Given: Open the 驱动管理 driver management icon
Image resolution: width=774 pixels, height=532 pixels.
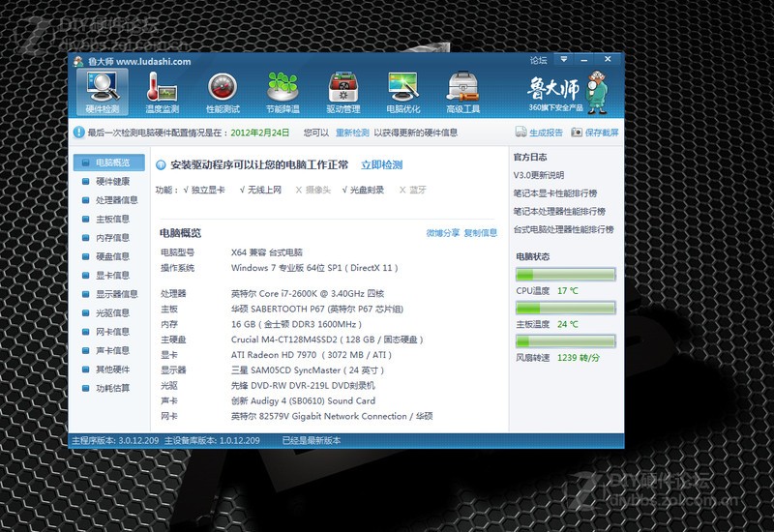Looking at the screenshot, I should coord(343,92).
